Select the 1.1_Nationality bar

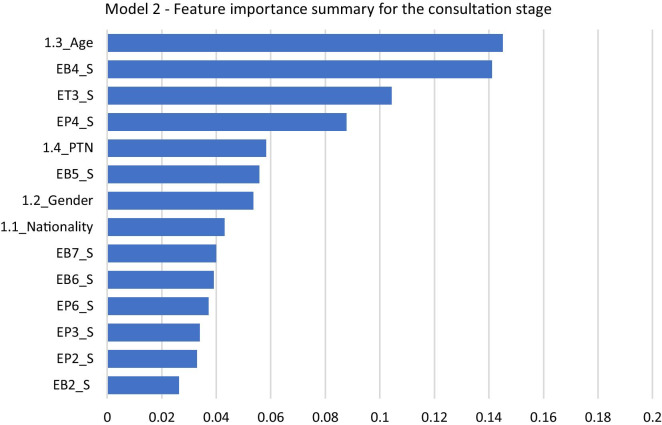[x=165, y=227]
